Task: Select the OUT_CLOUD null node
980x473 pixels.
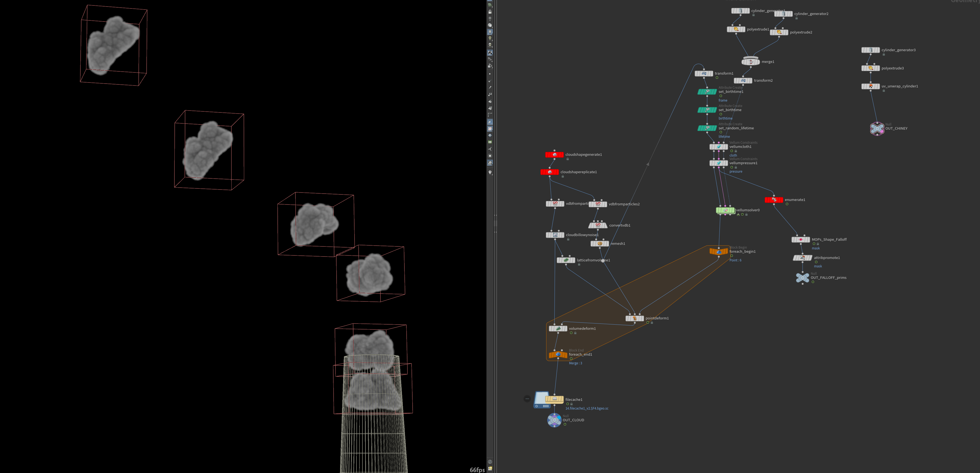Action: coord(554,420)
